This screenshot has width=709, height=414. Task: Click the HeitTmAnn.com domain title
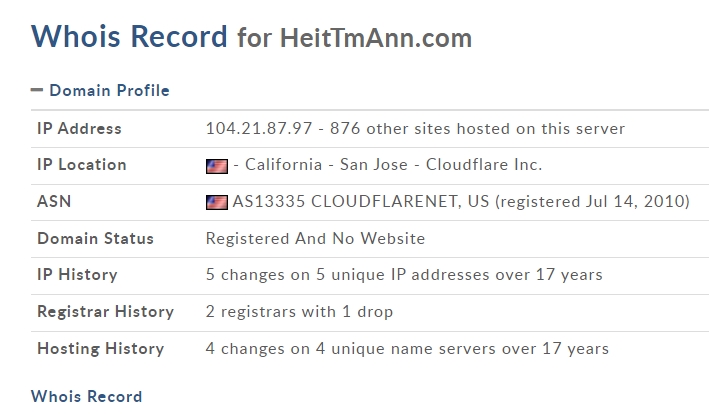[376, 38]
